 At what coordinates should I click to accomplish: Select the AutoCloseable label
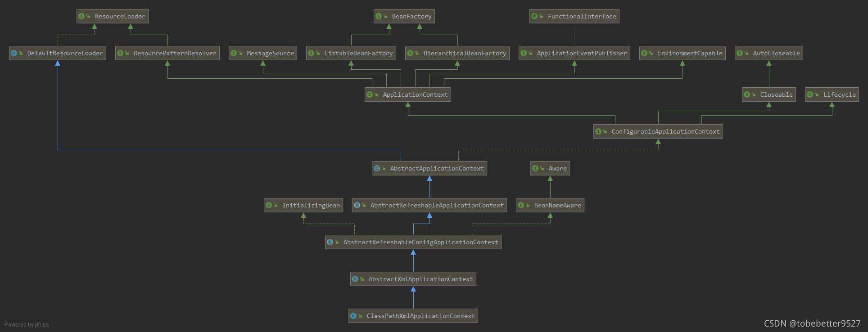pyautogui.click(x=776, y=53)
